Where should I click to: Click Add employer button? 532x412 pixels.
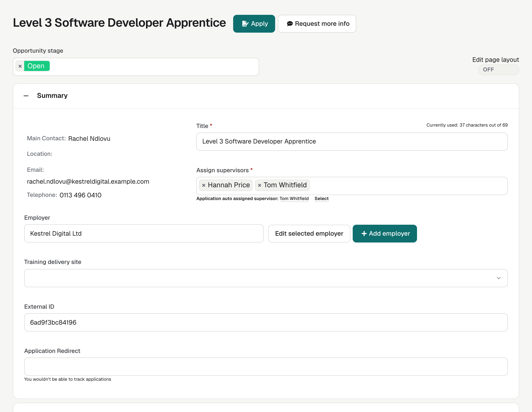(385, 233)
